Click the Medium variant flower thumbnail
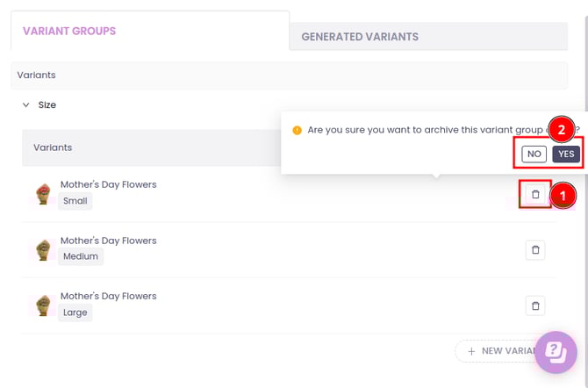 [x=42, y=250]
